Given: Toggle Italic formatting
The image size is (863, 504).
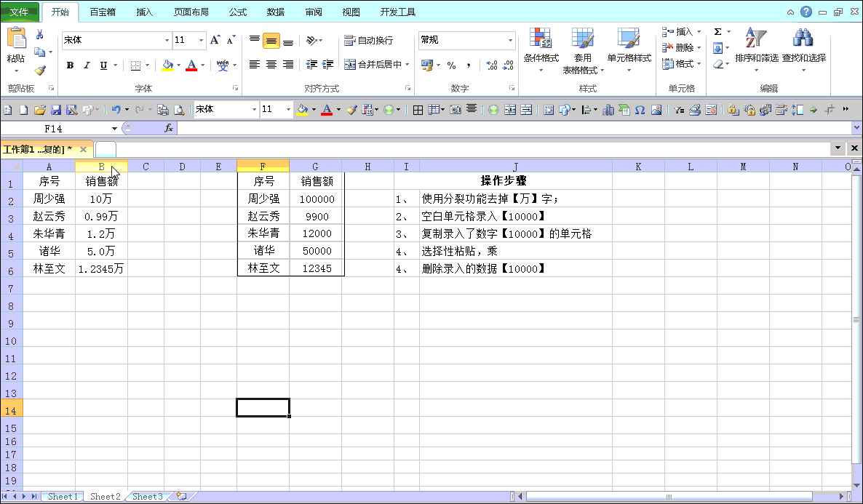Looking at the screenshot, I should tap(87, 65).
